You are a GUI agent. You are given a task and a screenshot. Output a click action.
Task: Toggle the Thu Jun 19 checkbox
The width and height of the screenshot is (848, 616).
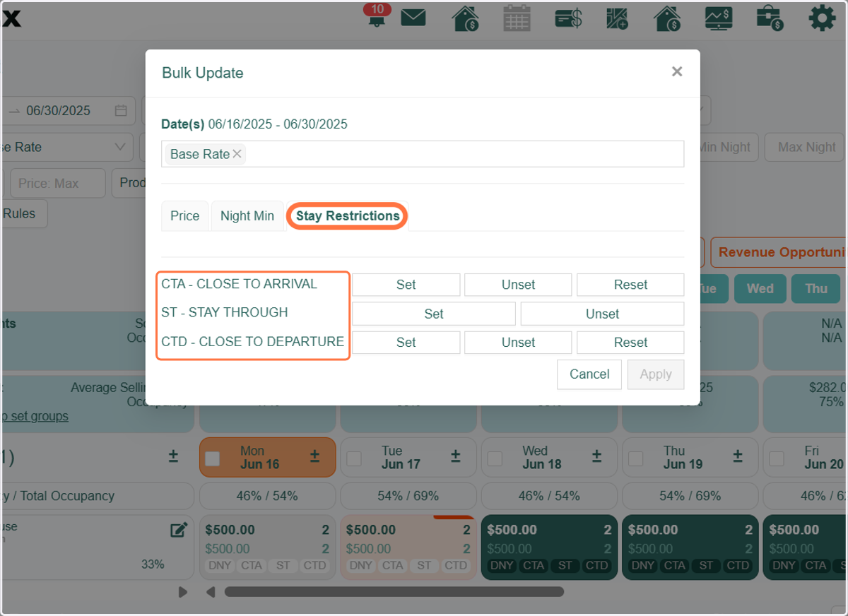tap(636, 458)
